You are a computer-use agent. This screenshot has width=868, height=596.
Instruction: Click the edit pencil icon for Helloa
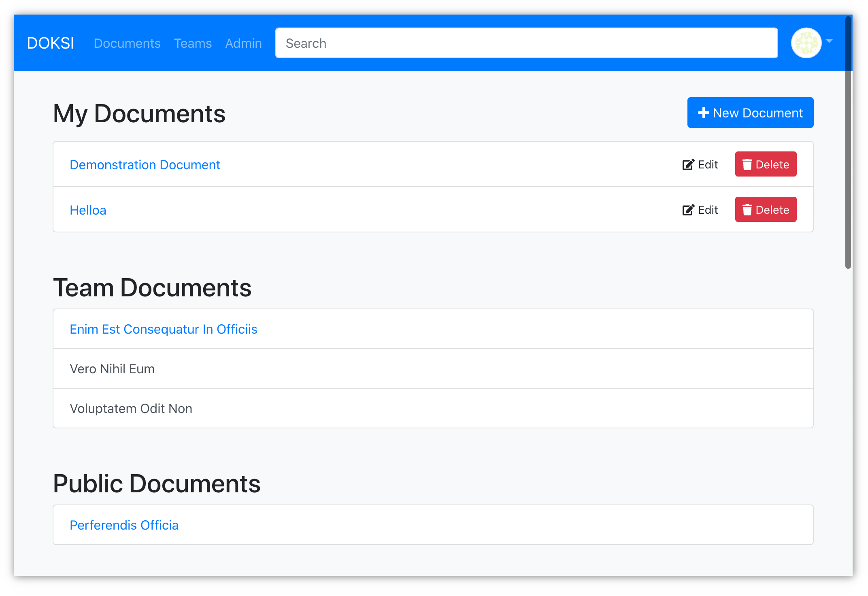point(688,210)
